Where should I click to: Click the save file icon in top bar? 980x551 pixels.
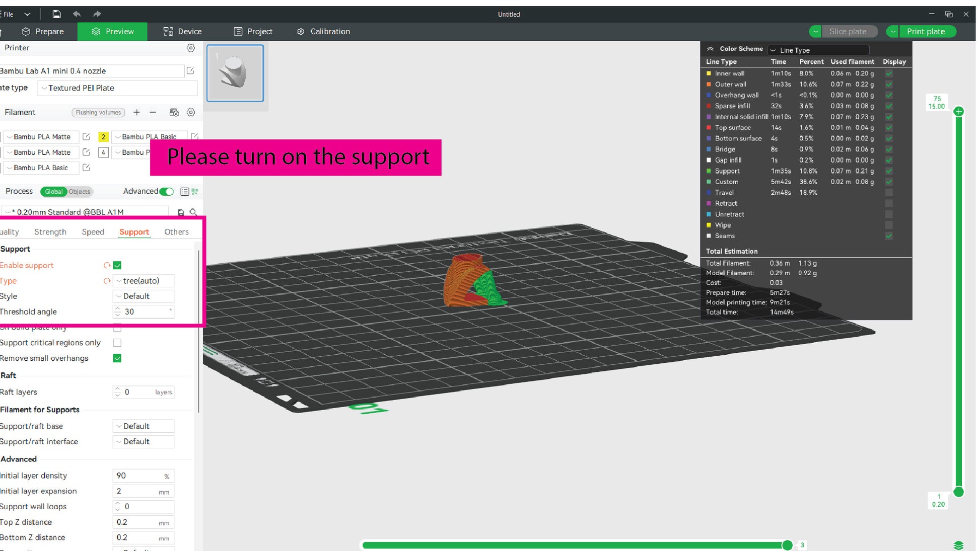click(x=57, y=14)
